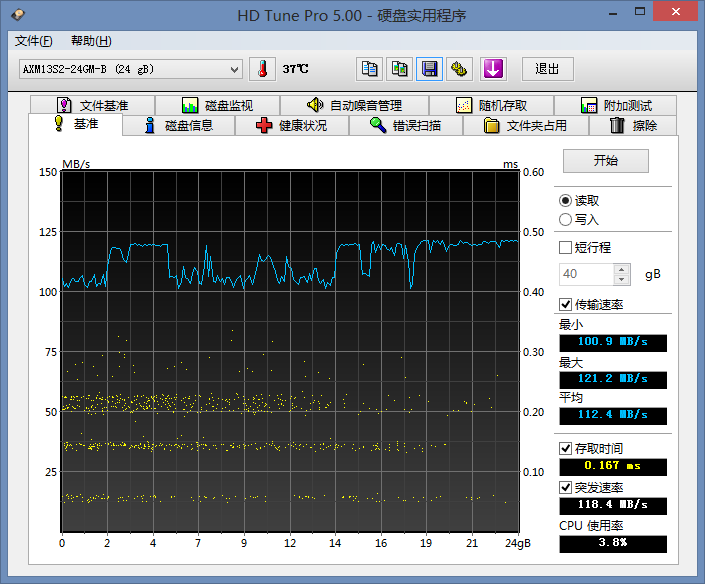Increase short stroke gB value with up arrow

pos(622,269)
